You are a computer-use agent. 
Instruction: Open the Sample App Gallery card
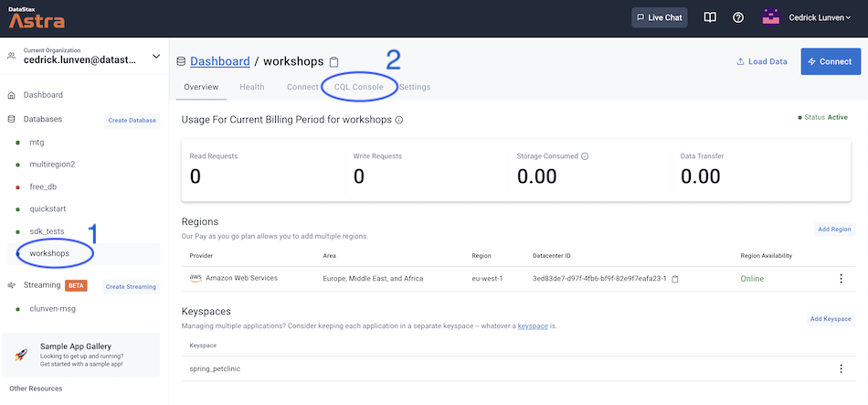80,355
